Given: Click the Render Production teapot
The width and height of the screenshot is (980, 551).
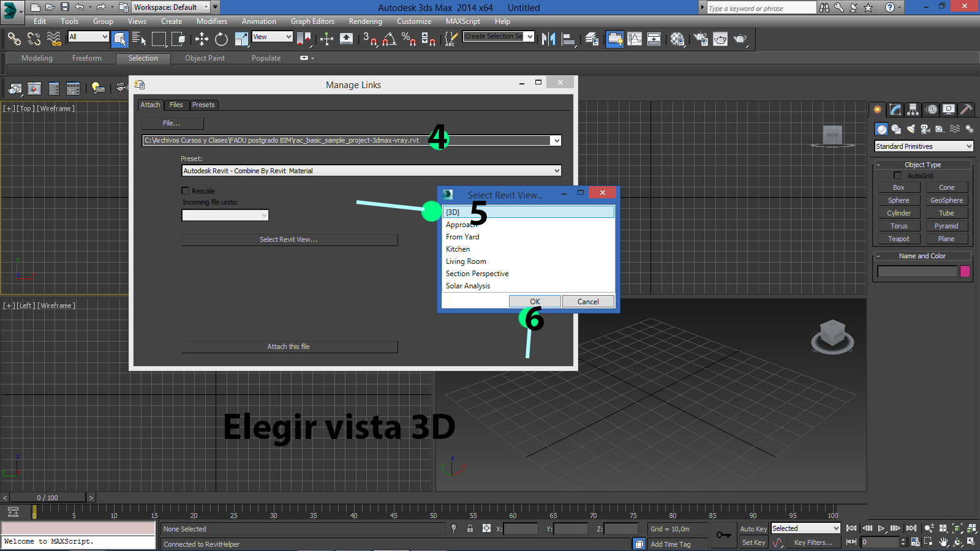Looking at the screenshot, I should 741,39.
